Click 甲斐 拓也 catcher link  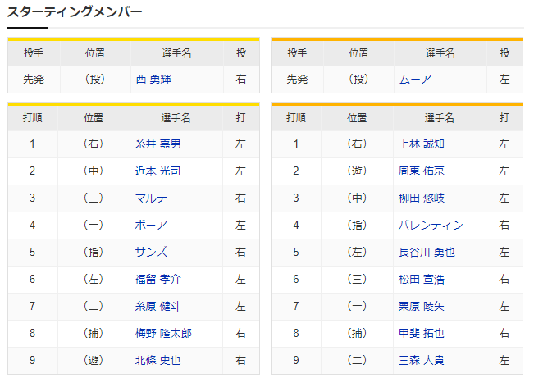422,334
